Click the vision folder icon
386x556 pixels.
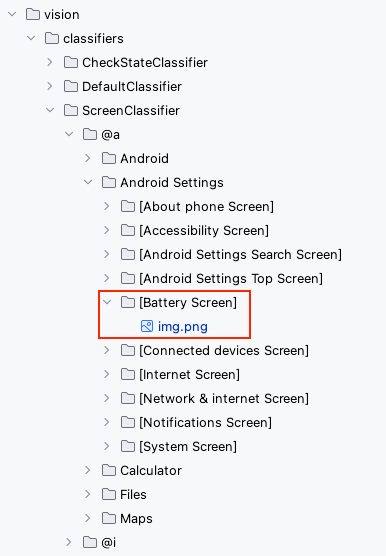(33, 15)
